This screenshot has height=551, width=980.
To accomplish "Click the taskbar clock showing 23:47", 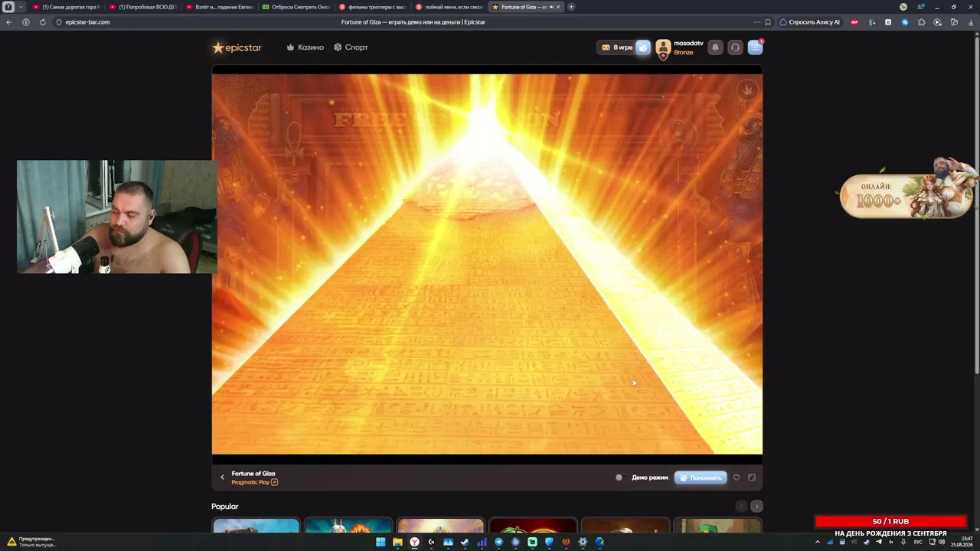I will [x=961, y=542].
